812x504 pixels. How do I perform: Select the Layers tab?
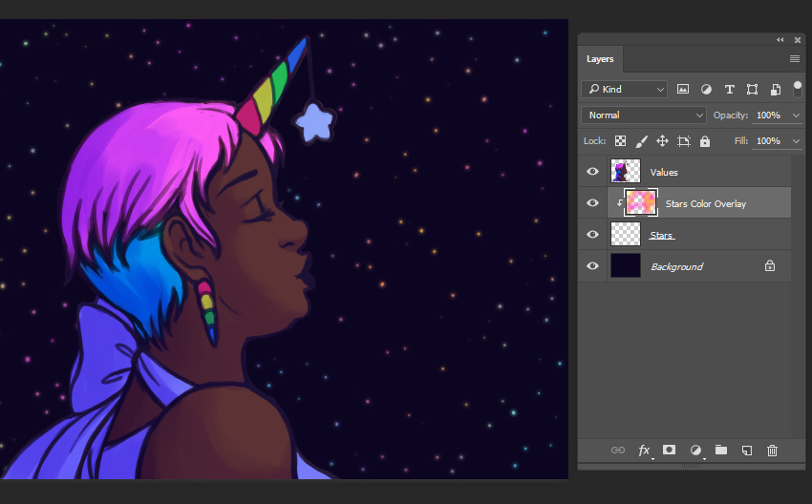pos(600,59)
